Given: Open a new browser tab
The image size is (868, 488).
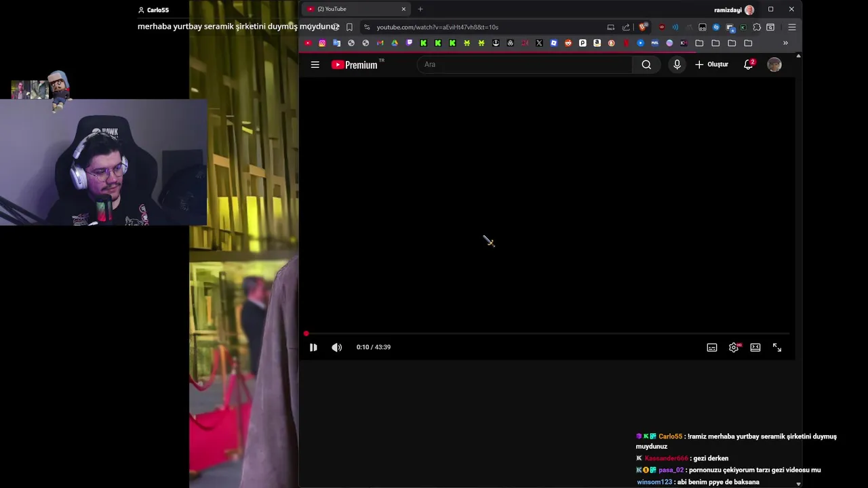Looking at the screenshot, I should (x=420, y=9).
